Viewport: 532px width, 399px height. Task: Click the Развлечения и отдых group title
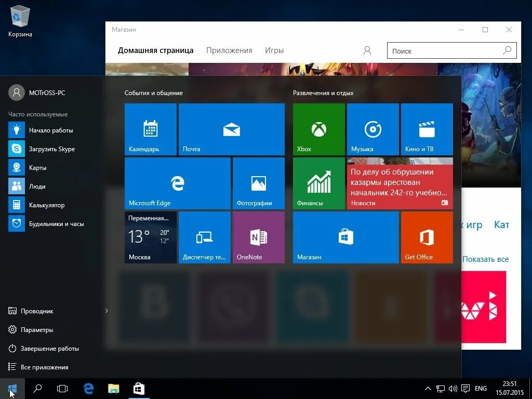tap(323, 93)
